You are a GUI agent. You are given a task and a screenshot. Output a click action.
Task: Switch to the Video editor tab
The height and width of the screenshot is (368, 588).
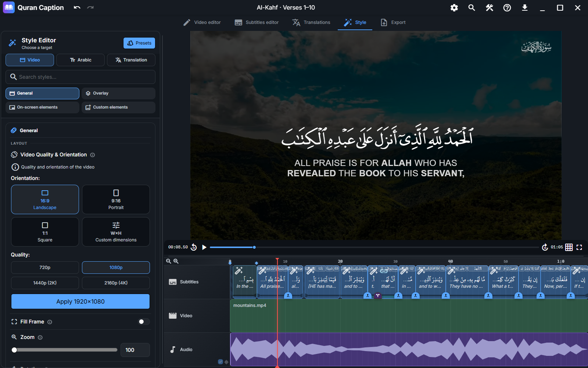point(202,22)
